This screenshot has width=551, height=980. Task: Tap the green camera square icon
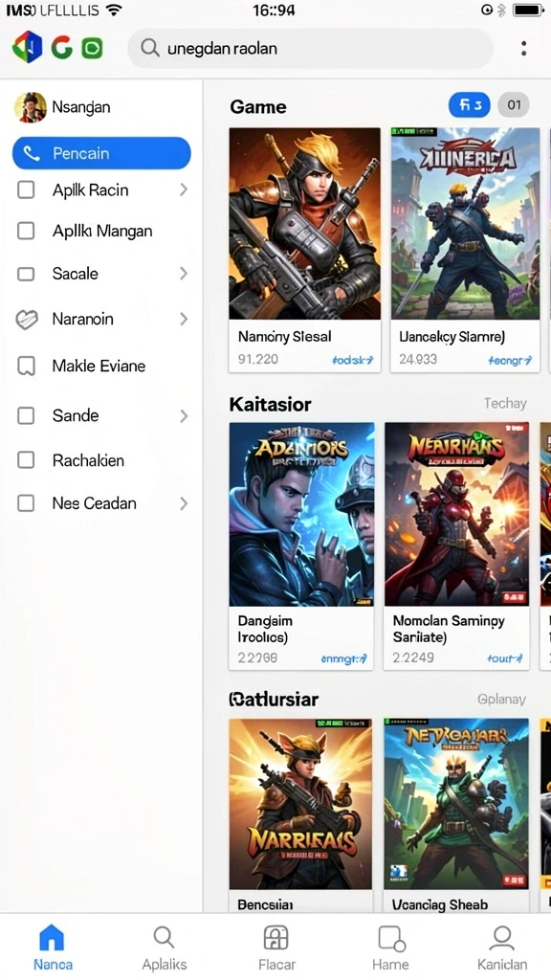pos(93,48)
